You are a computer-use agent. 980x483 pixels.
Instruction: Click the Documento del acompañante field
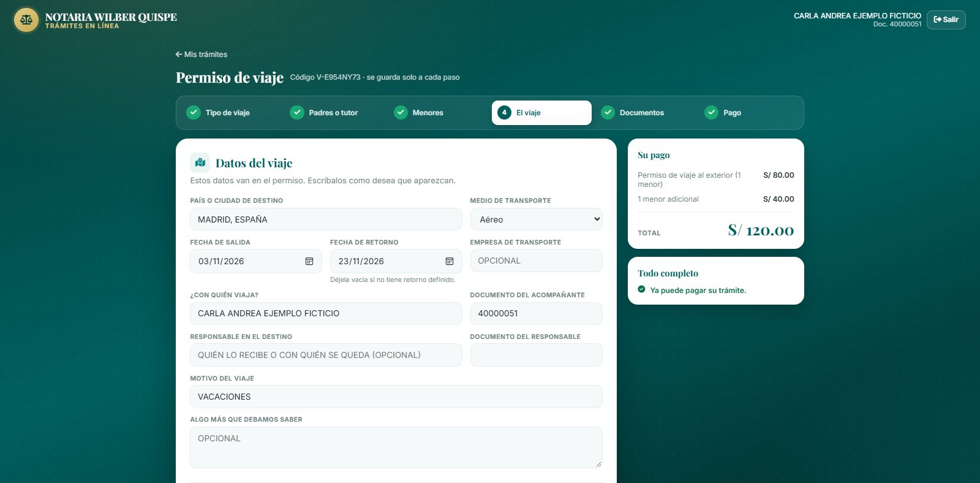537,313
